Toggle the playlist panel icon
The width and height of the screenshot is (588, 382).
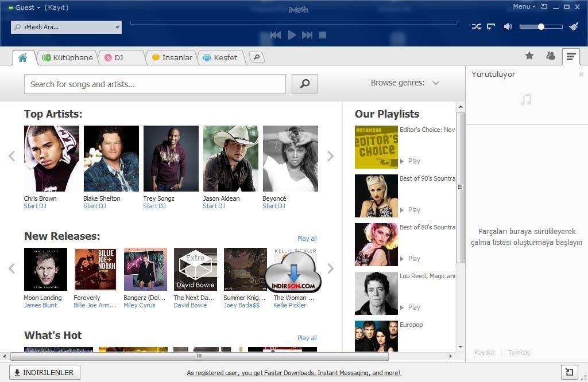[571, 57]
